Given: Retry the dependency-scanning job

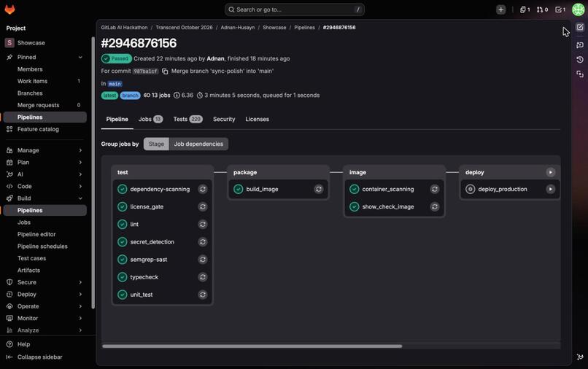Looking at the screenshot, I should point(203,189).
